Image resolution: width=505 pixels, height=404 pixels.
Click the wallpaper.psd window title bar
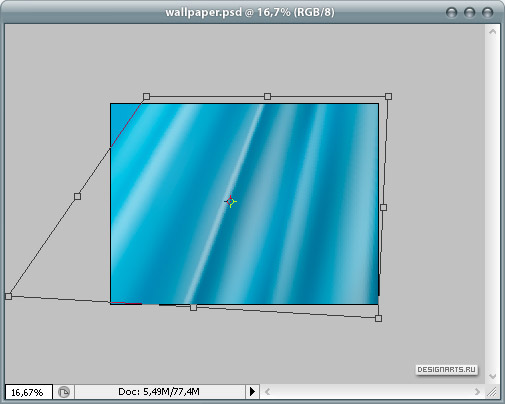(x=250, y=12)
